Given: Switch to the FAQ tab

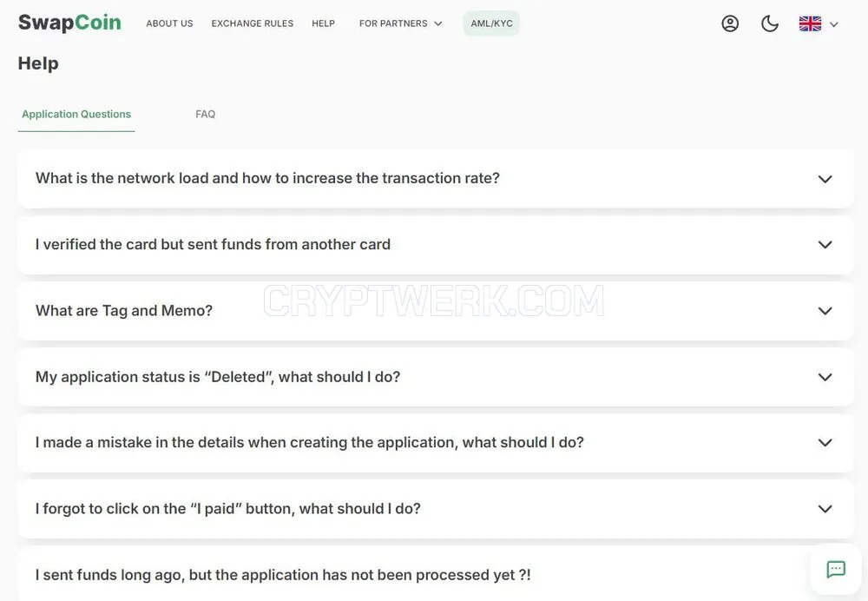Looking at the screenshot, I should coord(206,114).
